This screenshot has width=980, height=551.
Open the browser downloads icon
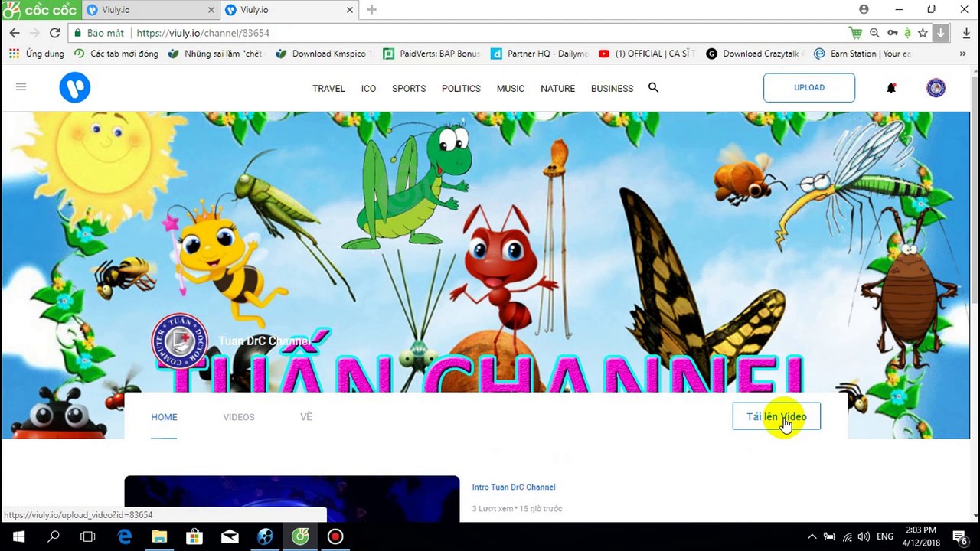[x=965, y=33]
